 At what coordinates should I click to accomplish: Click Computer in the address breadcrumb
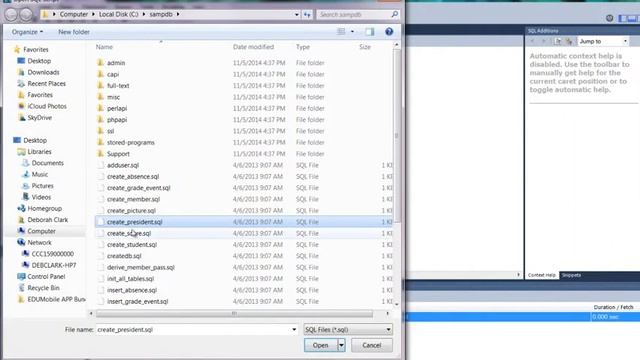[x=73, y=14]
